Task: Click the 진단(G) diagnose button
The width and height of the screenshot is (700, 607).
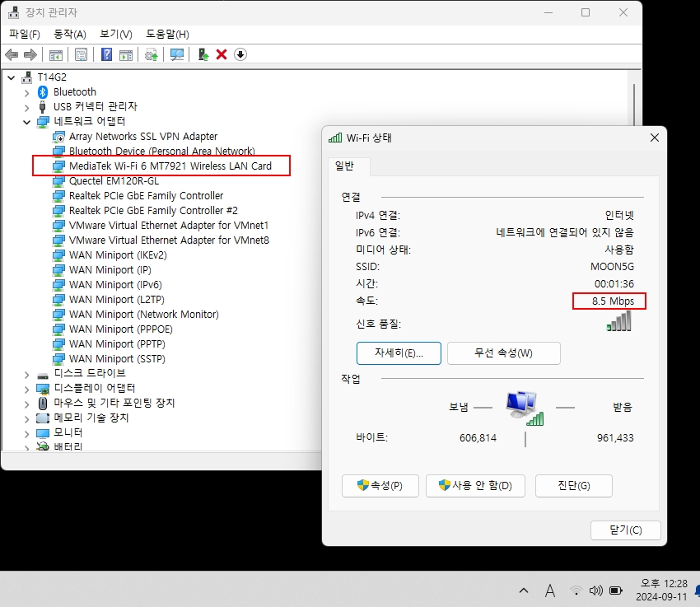Action: [574, 486]
